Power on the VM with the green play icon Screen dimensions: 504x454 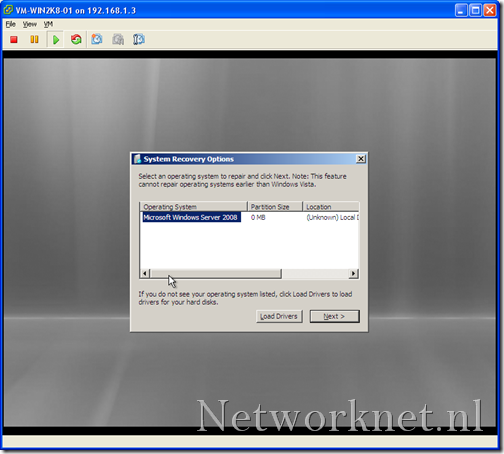click(56, 40)
